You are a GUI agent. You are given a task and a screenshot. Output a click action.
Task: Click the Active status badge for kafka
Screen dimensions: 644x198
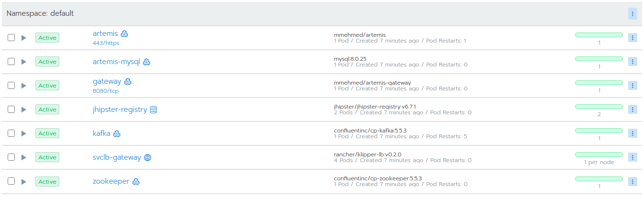(x=47, y=133)
